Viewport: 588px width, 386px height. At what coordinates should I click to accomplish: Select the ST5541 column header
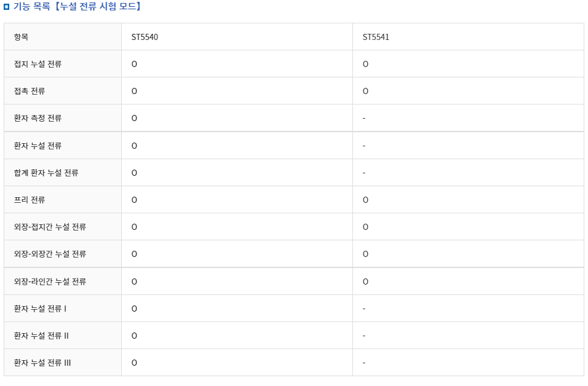point(376,37)
